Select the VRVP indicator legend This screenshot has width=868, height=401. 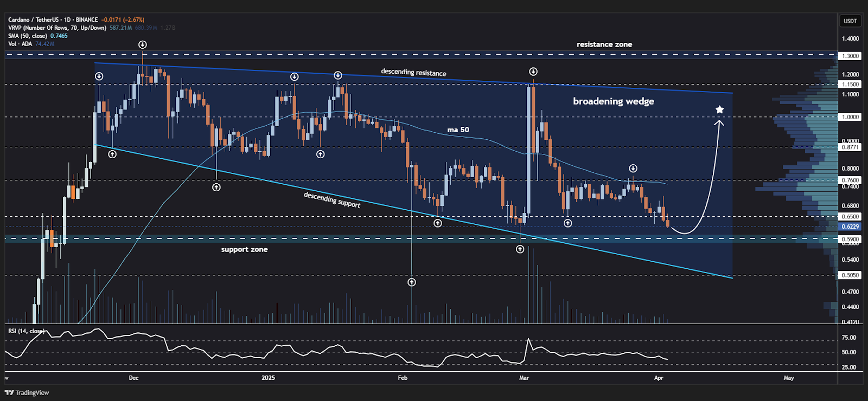[57, 28]
